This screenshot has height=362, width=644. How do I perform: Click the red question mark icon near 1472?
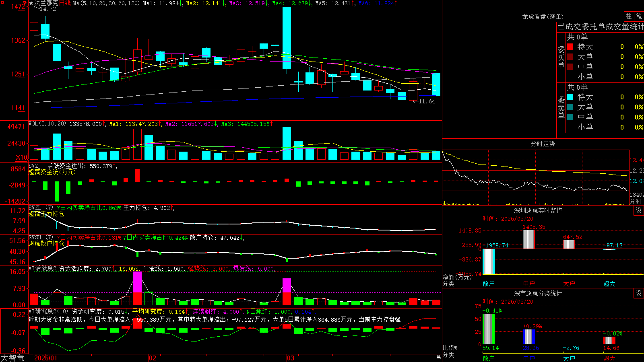(25, 3)
